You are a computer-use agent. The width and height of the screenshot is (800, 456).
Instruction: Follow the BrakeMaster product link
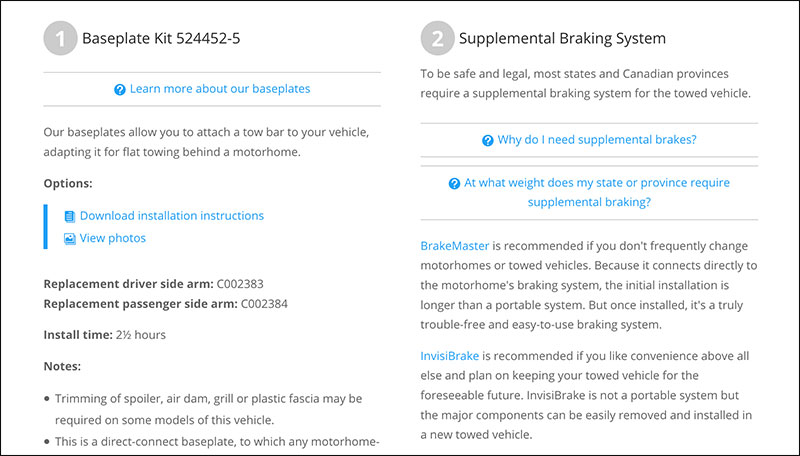[455, 246]
